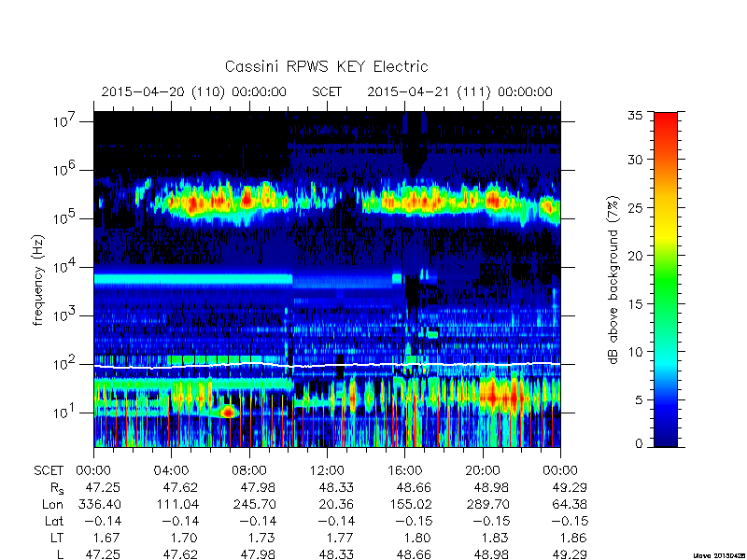The image size is (747, 560).
Task: Click the colorbar tick value 20
Action: click(636, 255)
